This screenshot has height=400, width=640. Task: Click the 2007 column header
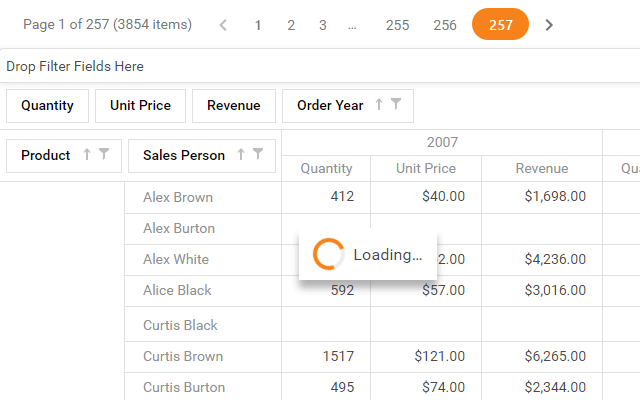tap(442, 142)
